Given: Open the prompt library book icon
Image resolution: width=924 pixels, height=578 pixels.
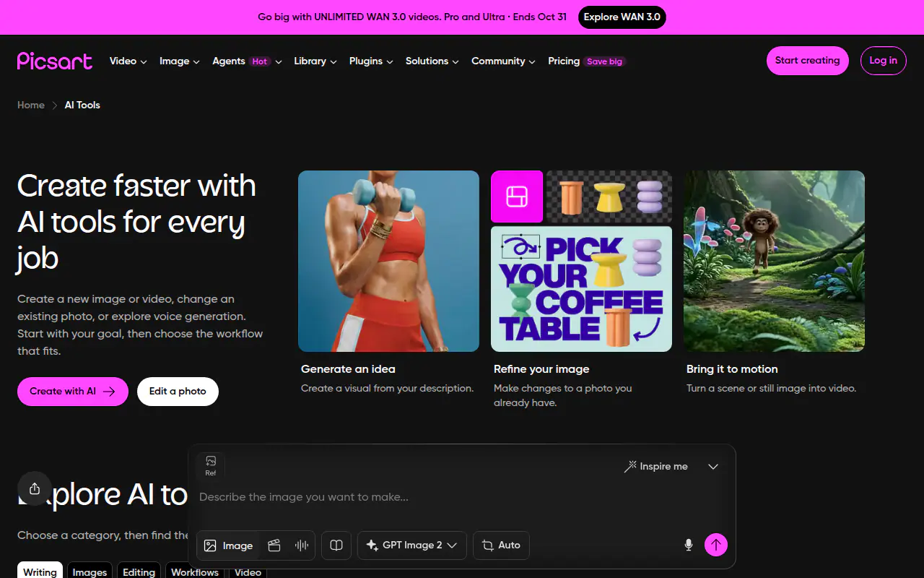Looking at the screenshot, I should click(x=336, y=545).
